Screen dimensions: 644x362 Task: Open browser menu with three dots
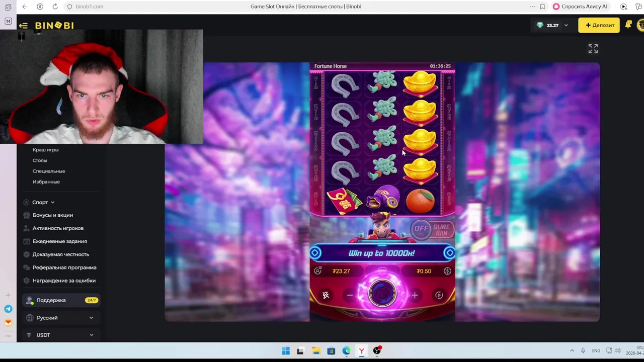tap(532, 7)
